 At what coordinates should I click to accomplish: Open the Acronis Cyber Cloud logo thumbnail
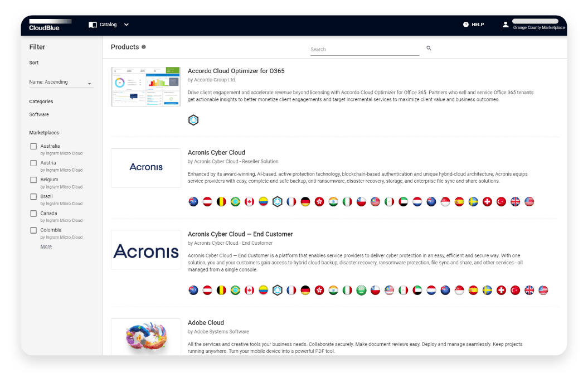click(x=146, y=168)
